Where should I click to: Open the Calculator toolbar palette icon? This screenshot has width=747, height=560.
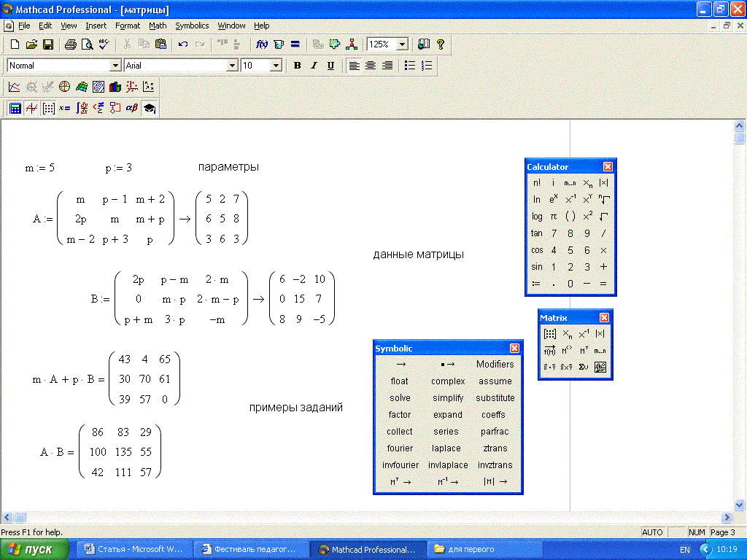(x=15, y=109)
